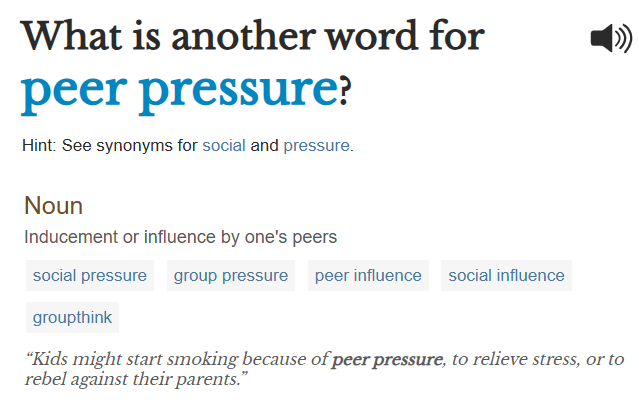Screen dimensions: 639x406
Task: Click bold 'peer pressure' in example sentence
Action: (387, 359)
